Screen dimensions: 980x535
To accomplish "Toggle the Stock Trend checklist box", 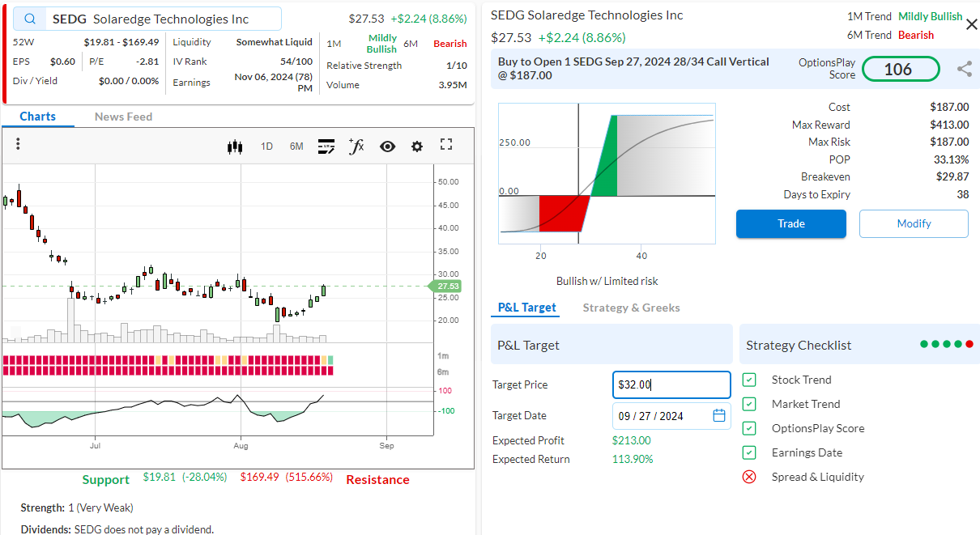I will [x=749, y=380].
